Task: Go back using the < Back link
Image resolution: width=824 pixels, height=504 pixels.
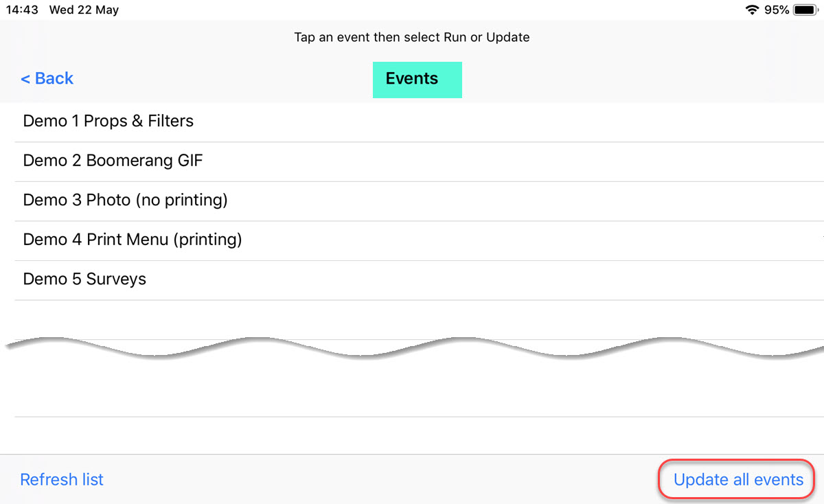Action: (47, 78)
